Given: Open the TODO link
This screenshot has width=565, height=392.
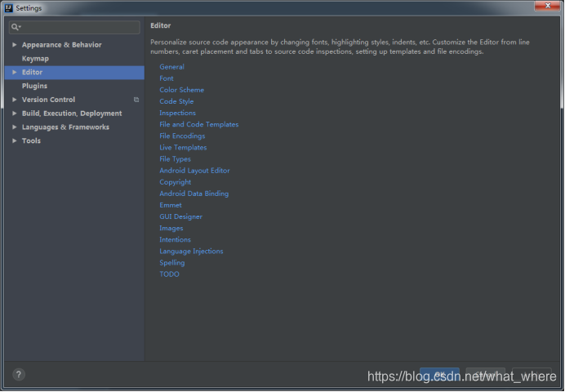Looking at the screenshot, I should pyautogui.click(x=169, y=274).
